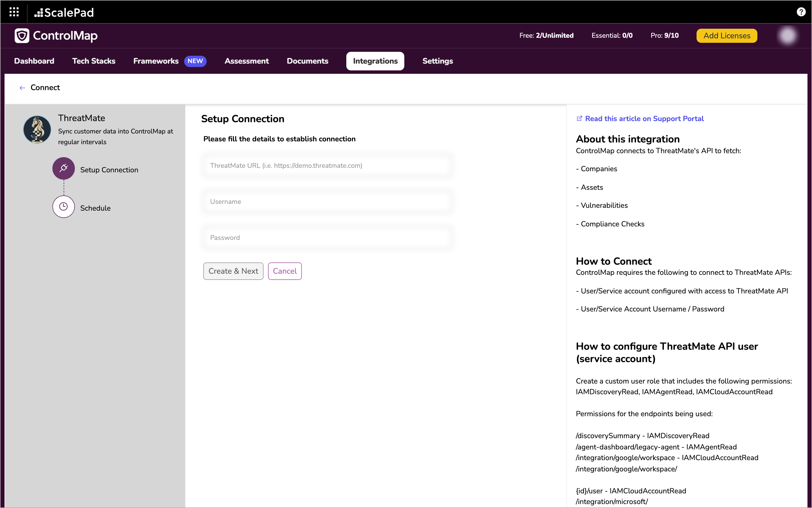This screenshot has height=508, width=812.
Task: Click the Free: 2/Unlimited license count
Action: [x=546, y=35]
